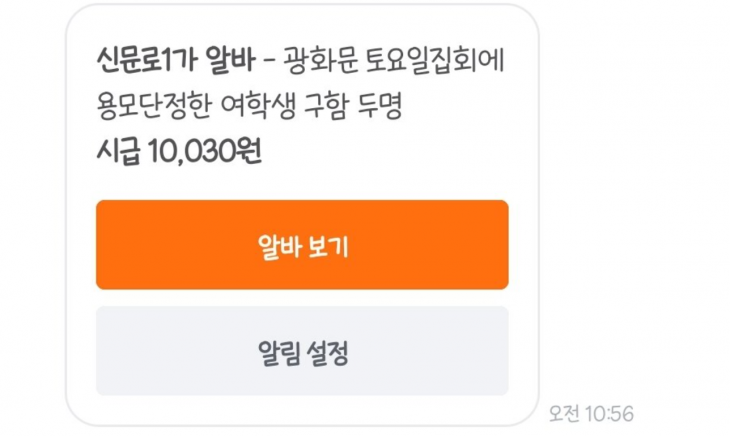Click the 광화문 word in the description
Screen dimensions: 730x436
(x=315, y=63)
